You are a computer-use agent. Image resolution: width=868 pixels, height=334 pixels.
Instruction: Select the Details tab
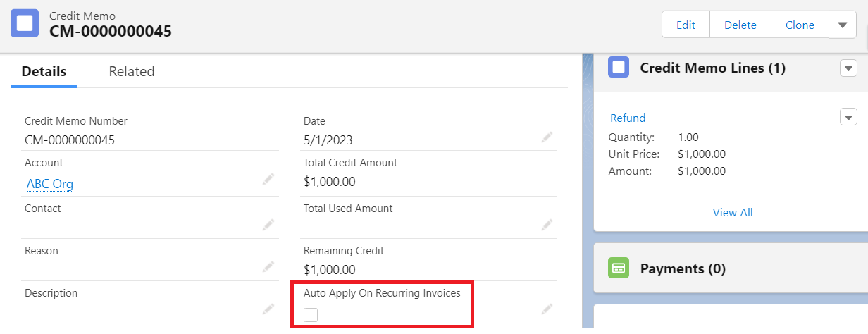(44, 71)
